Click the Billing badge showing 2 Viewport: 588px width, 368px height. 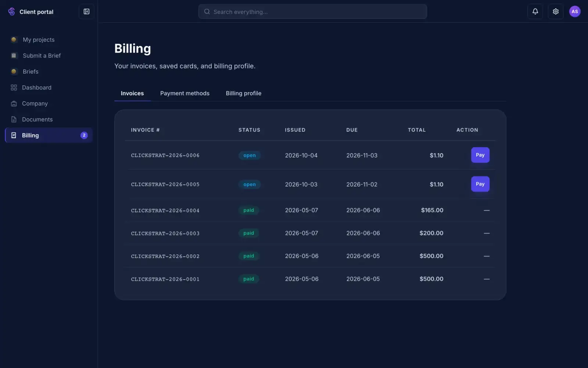(84, 135)
